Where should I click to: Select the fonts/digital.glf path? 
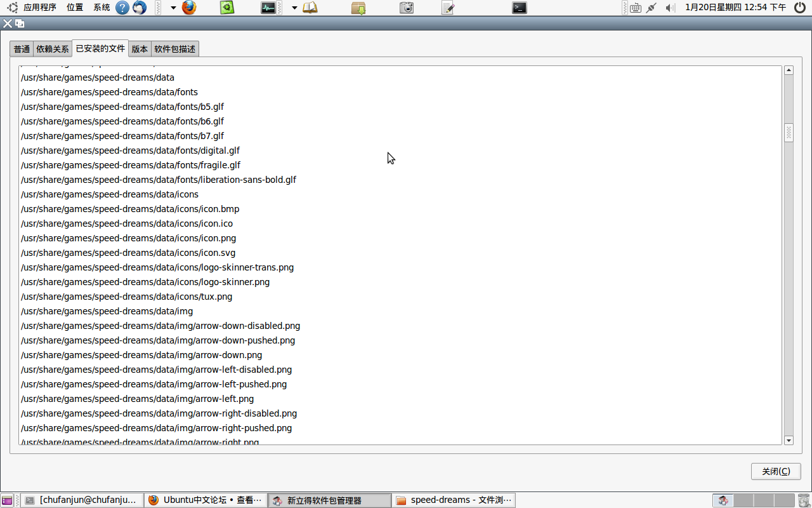tap(130, 150)
